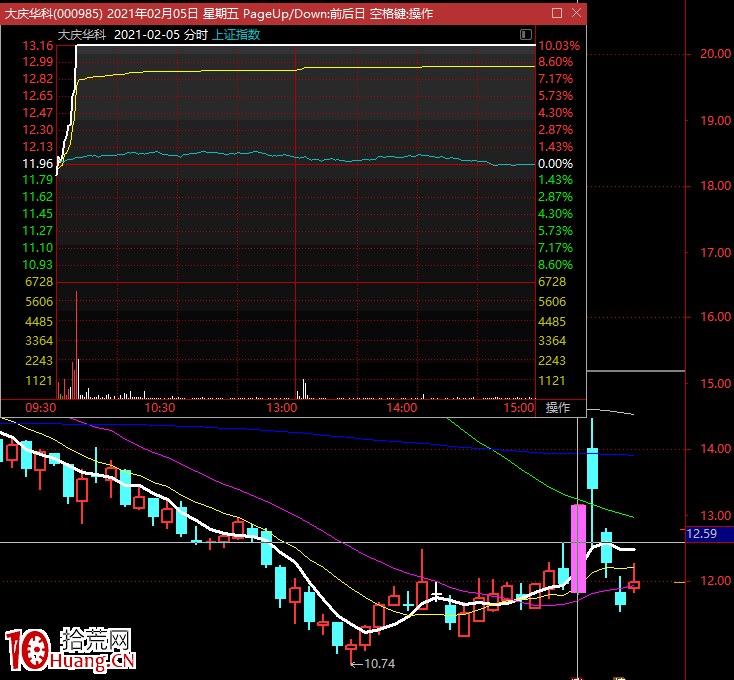Click the 16.00 K-line price axis label
The height and width of the screenshot is (680, 734).
[715, 317]
